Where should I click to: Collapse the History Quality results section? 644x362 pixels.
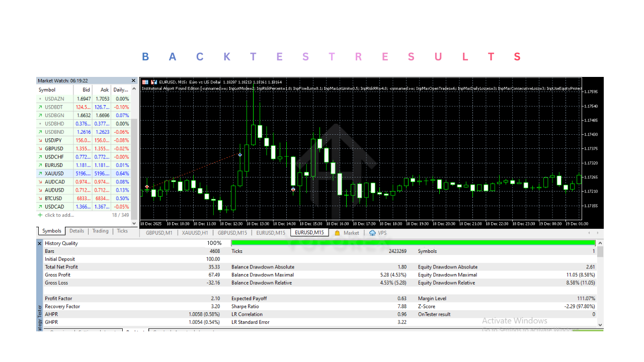pos(39,243)
